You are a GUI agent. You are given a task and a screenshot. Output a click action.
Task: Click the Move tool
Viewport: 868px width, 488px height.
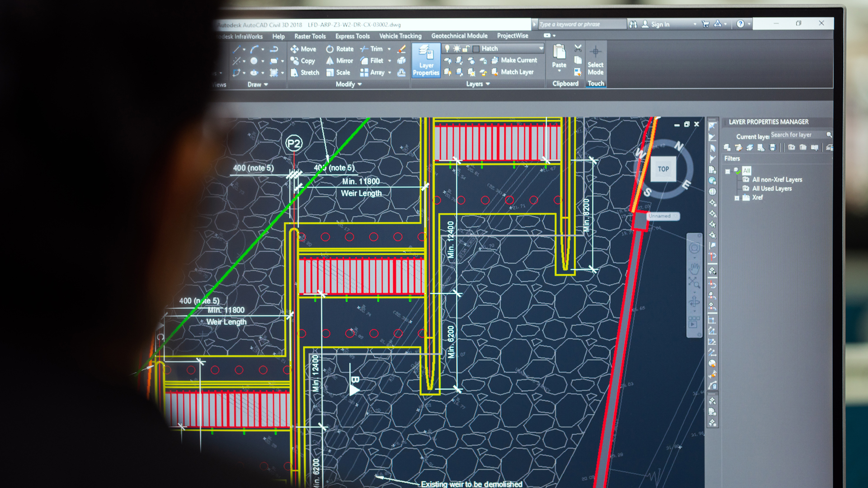[303, 49]
